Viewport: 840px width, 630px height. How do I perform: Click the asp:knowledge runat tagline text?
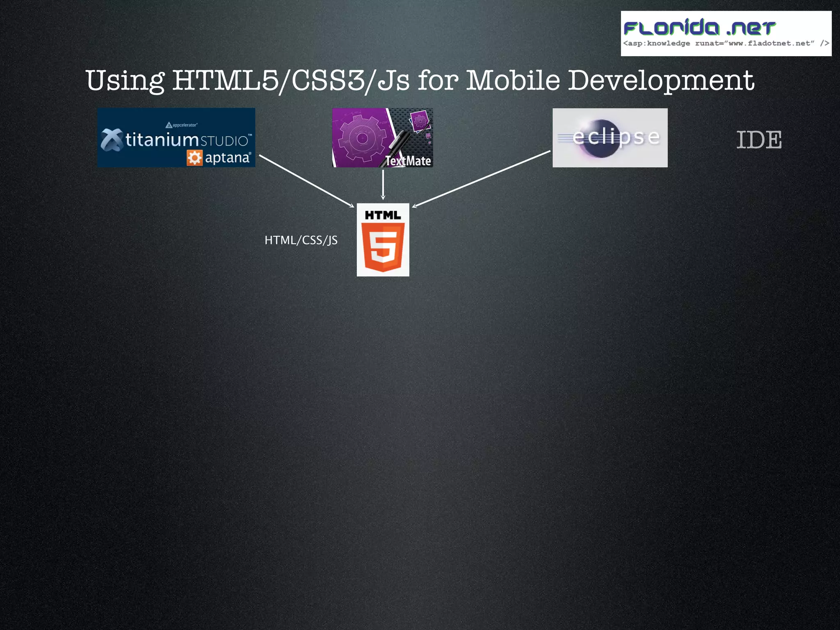pos(726,43)
